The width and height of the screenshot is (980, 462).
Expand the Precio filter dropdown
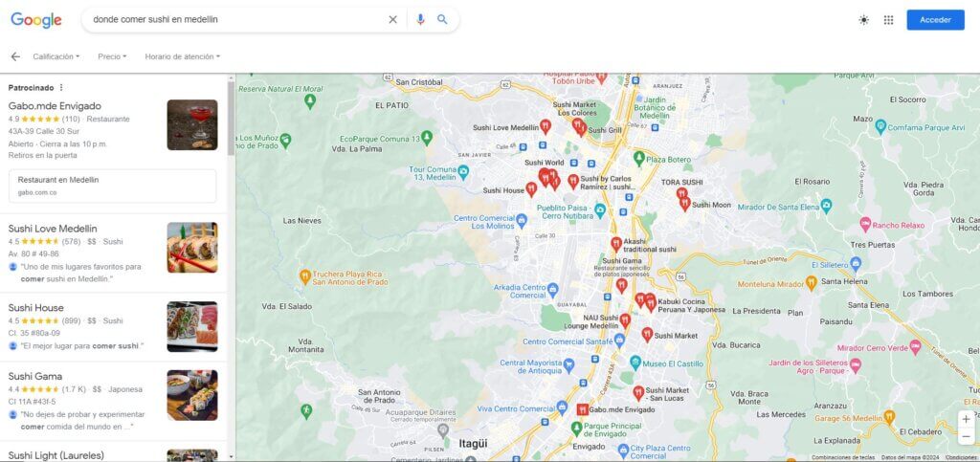112,56
